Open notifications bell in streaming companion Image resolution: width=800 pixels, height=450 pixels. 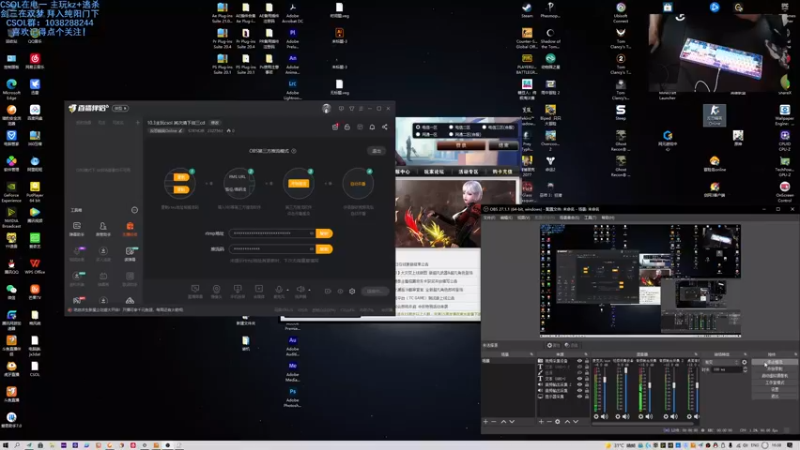[372, 127]
